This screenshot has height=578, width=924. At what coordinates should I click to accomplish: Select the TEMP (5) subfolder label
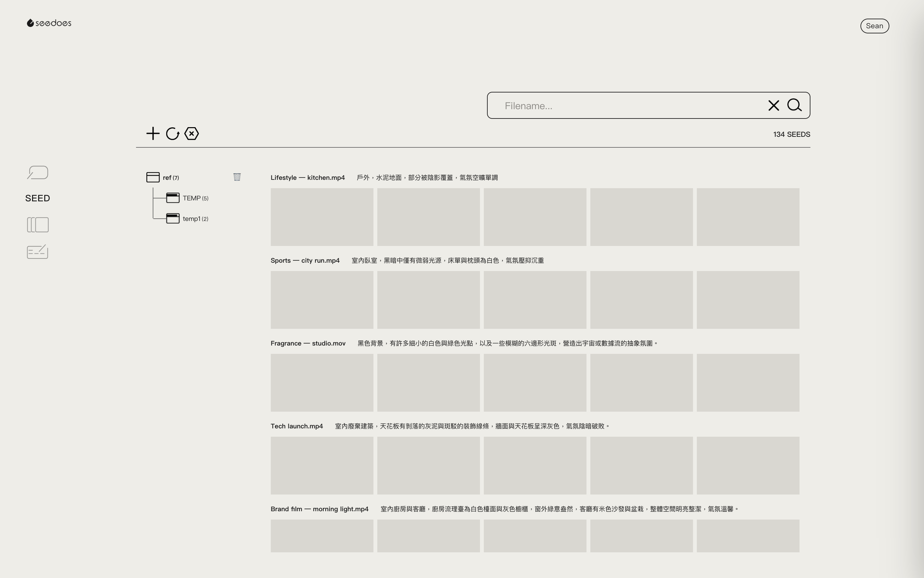coord(195,198)
